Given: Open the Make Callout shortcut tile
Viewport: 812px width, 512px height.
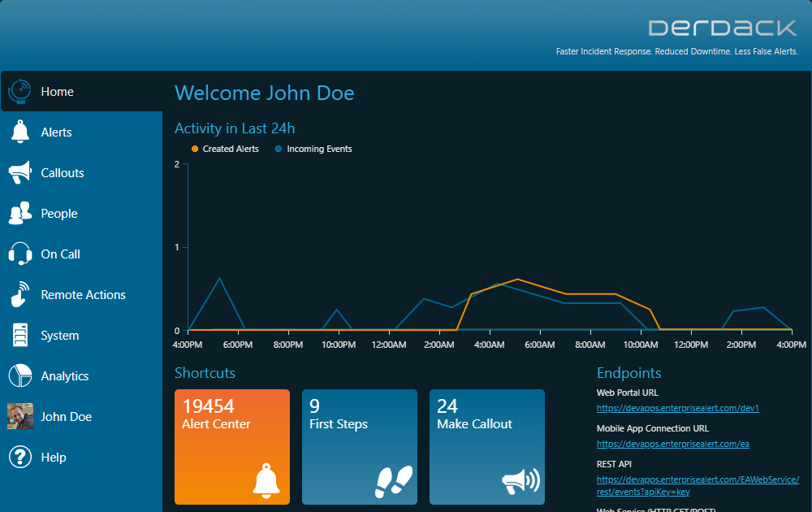Looking at the screenshot, I should click(x=486, y=447).
